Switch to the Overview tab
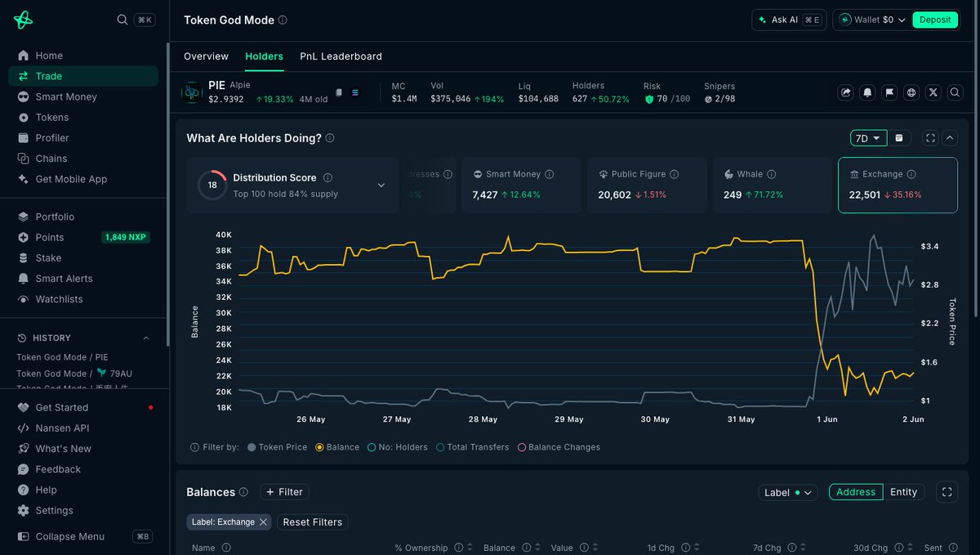The image size is (980, 555). coord(206,56)
